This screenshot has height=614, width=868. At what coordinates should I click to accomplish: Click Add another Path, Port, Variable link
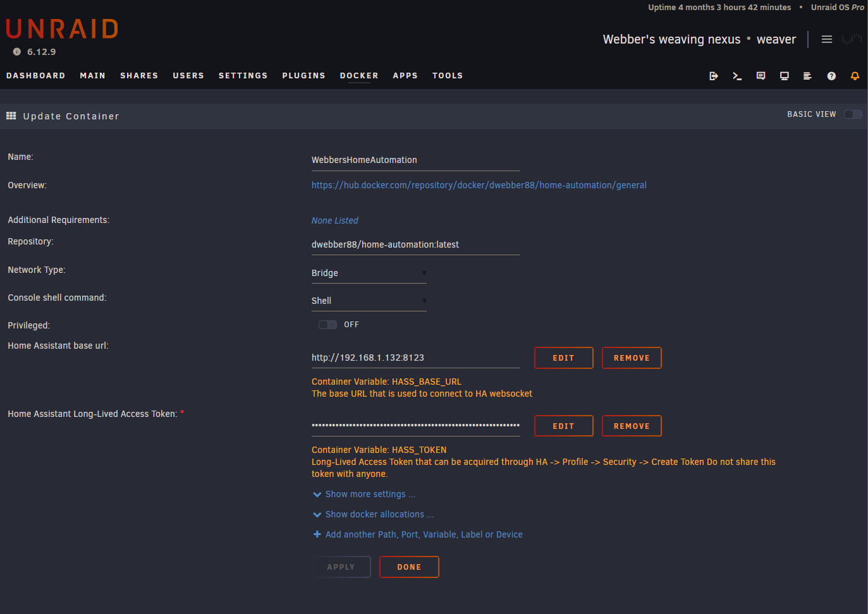click(x=424, y=534)
